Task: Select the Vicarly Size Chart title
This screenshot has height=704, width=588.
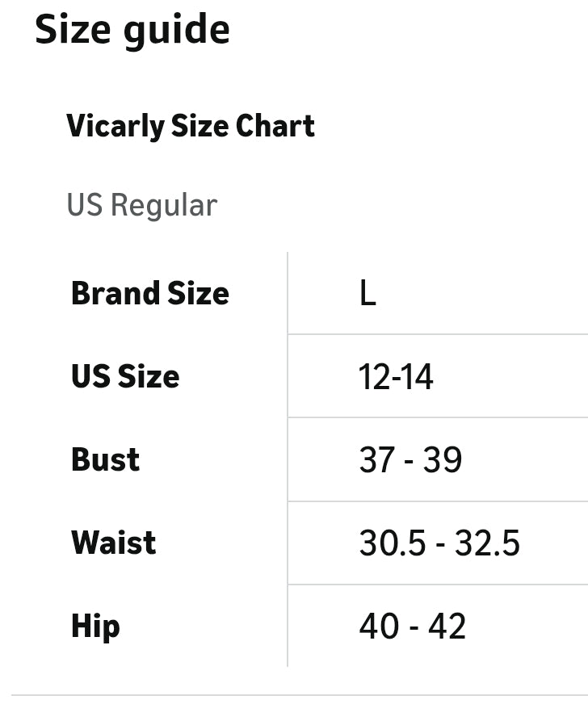Action: [x=191, y=126]
